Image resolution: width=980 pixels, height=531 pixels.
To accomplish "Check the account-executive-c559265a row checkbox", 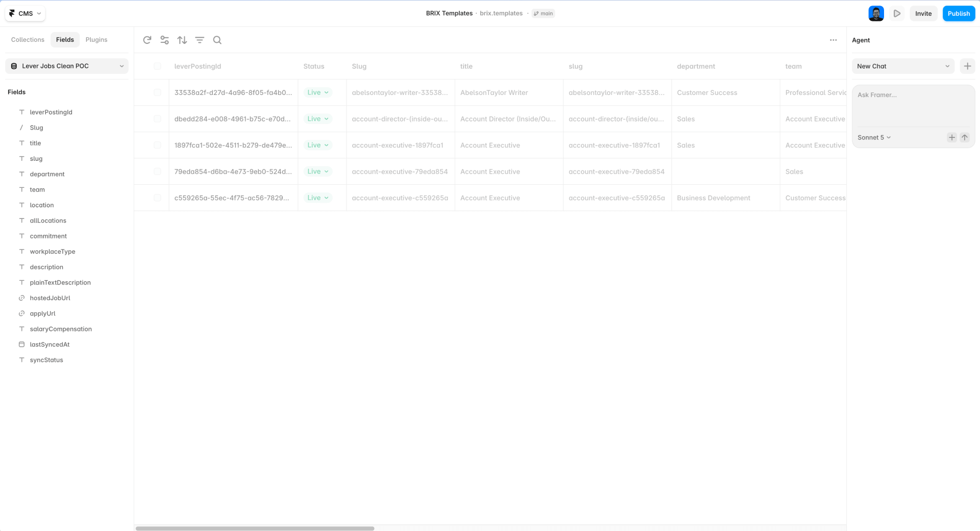I will (x=157, y=198).
